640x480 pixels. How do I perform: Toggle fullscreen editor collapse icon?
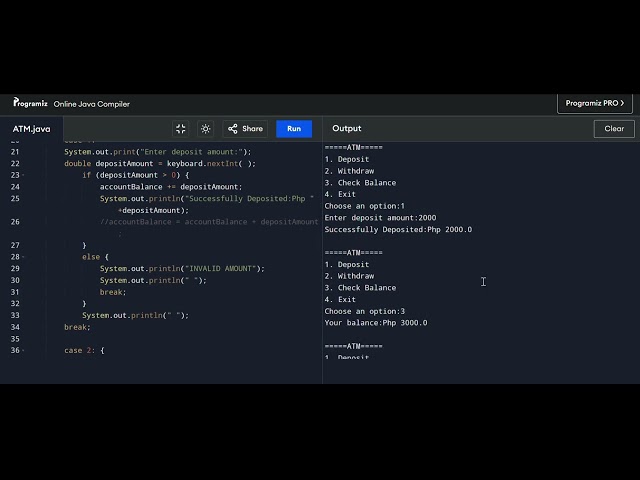[180, 129]
